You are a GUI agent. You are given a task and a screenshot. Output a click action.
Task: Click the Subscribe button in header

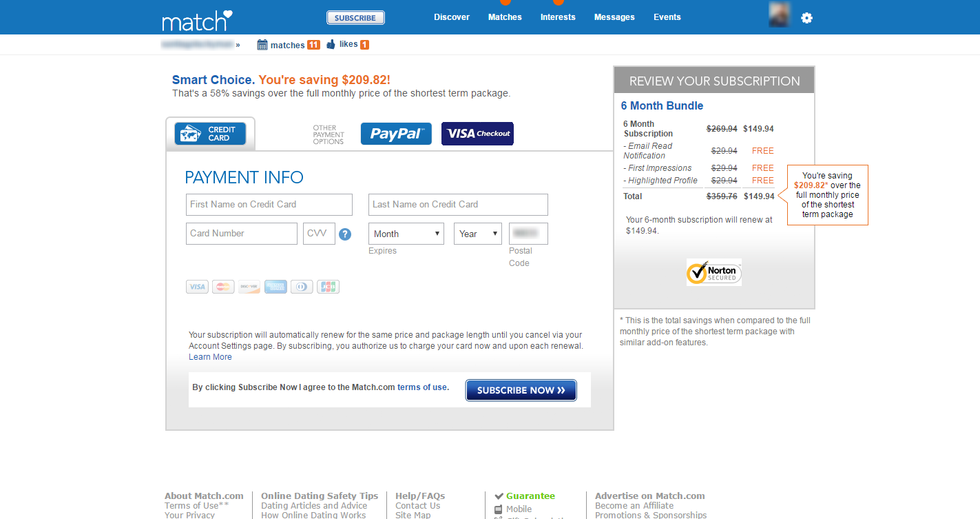coord(355,18)
